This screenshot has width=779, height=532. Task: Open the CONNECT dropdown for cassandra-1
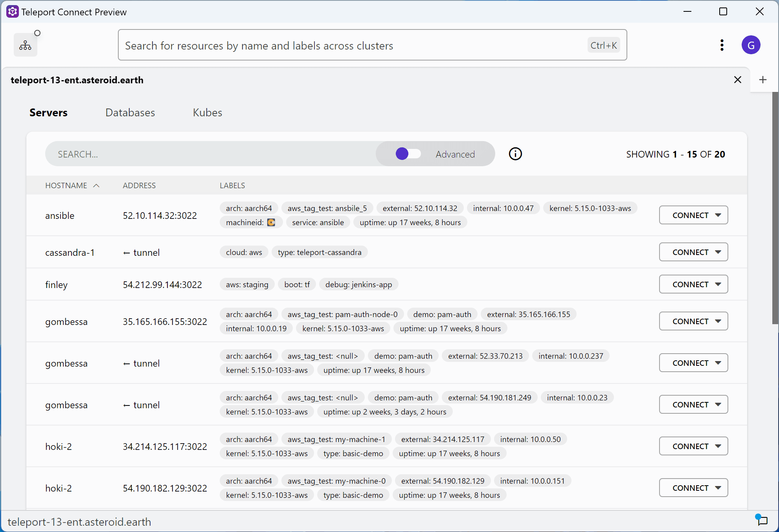pyautogui.click(x=718, y=252)
